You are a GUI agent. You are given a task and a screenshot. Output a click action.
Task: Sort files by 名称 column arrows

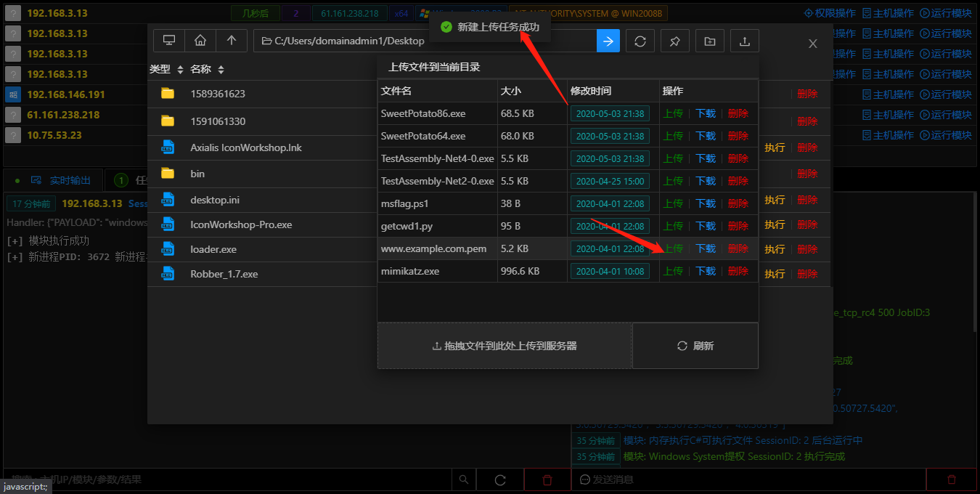click(x=221, y=70)
